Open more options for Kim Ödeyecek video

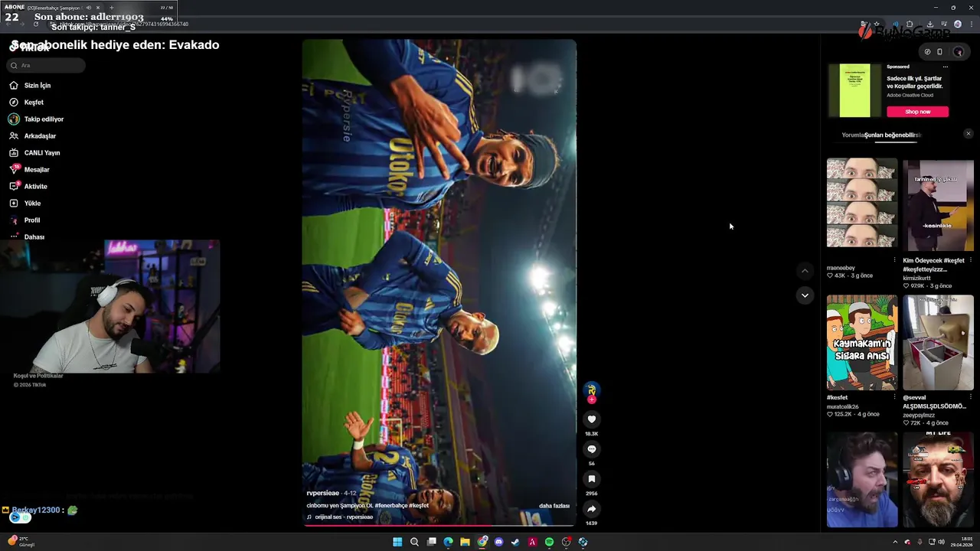(970, 260)
